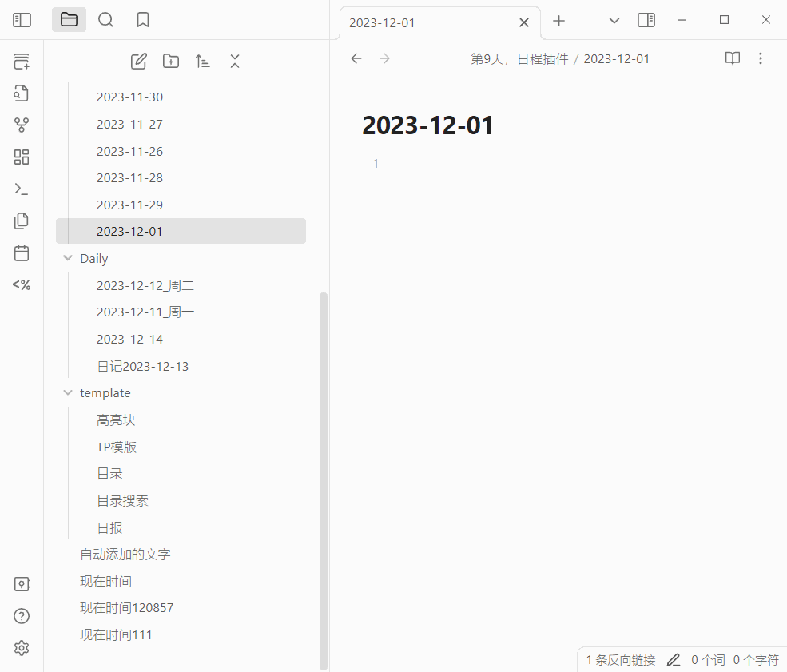Create a new note
The image size is (787, 672).
tap(139, 62)
